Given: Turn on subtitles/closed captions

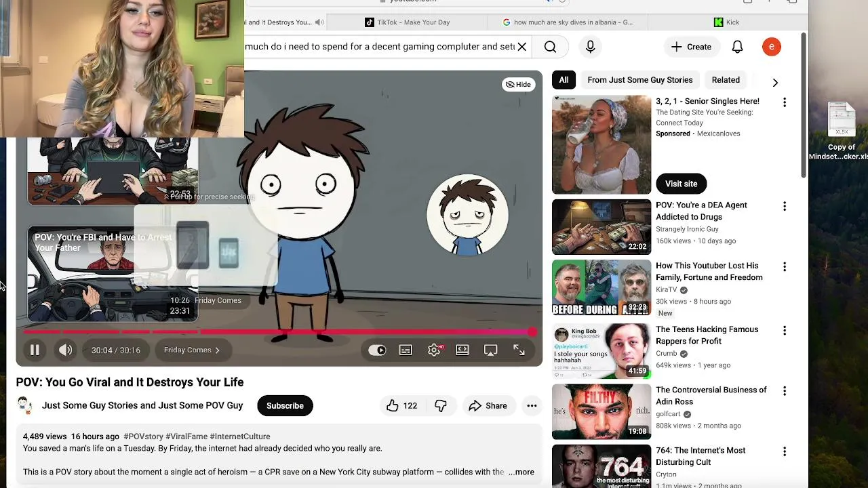Looking at the screenshot, I should [406, 350].
